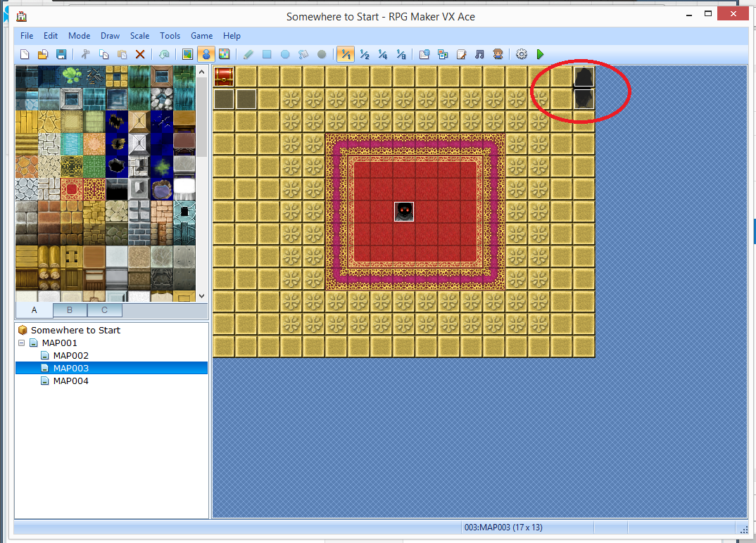
Task: Open the Character Generator
Action: (498, 54)
